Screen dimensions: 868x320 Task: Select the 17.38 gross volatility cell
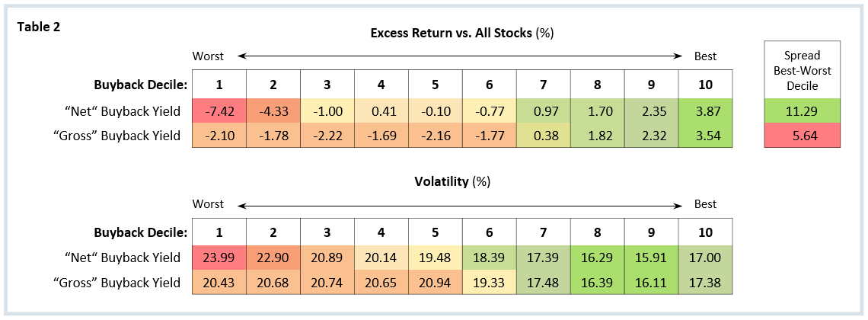pos(705,282)
